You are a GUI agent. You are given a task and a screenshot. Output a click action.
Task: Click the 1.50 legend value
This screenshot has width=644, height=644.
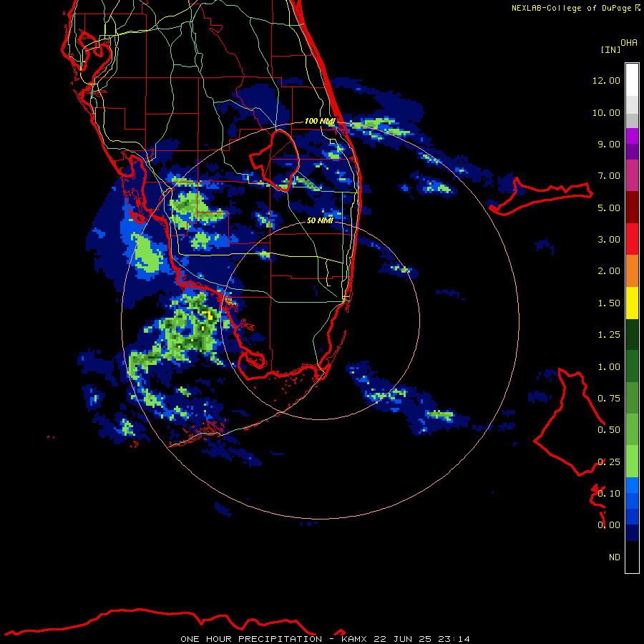609,303
